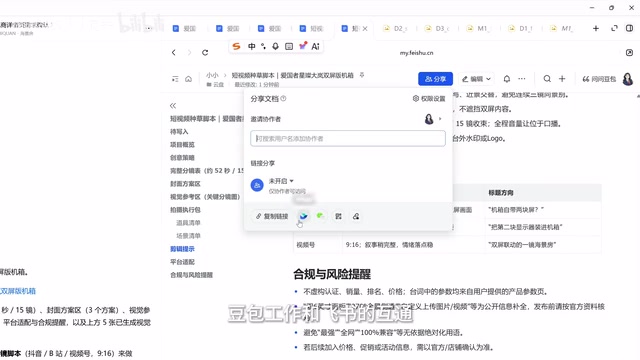The height and width of the screenshot is (360, 640).
Task: Click the Sogou S logo icon
Action: [x=236, y=46]
